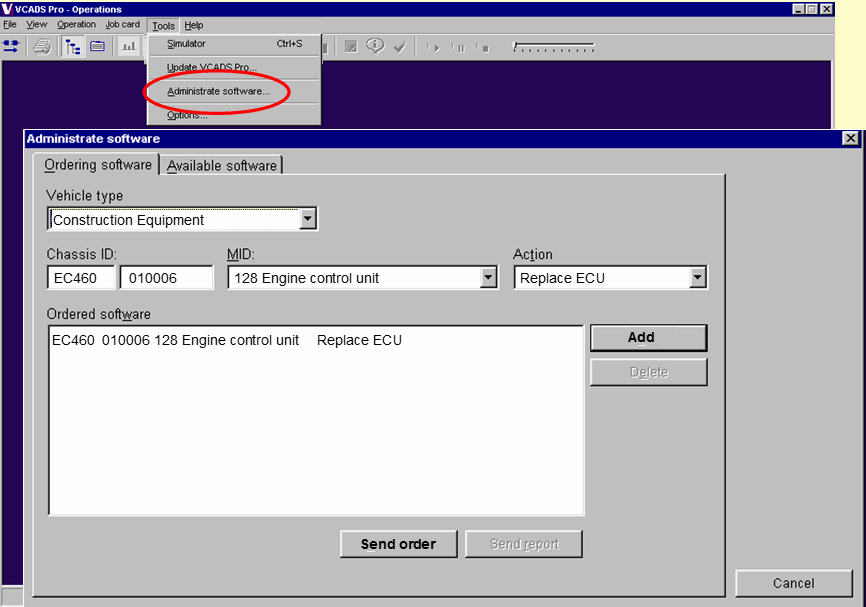The width and height of the screenshot is (866, 607).
Task: Click the stop toolbar button
Action: pos(483,48)
